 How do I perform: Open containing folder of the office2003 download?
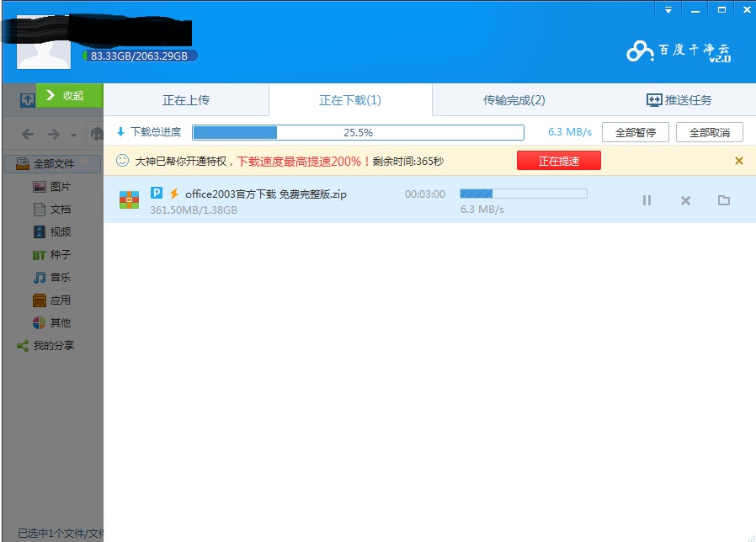pos(724,200)
